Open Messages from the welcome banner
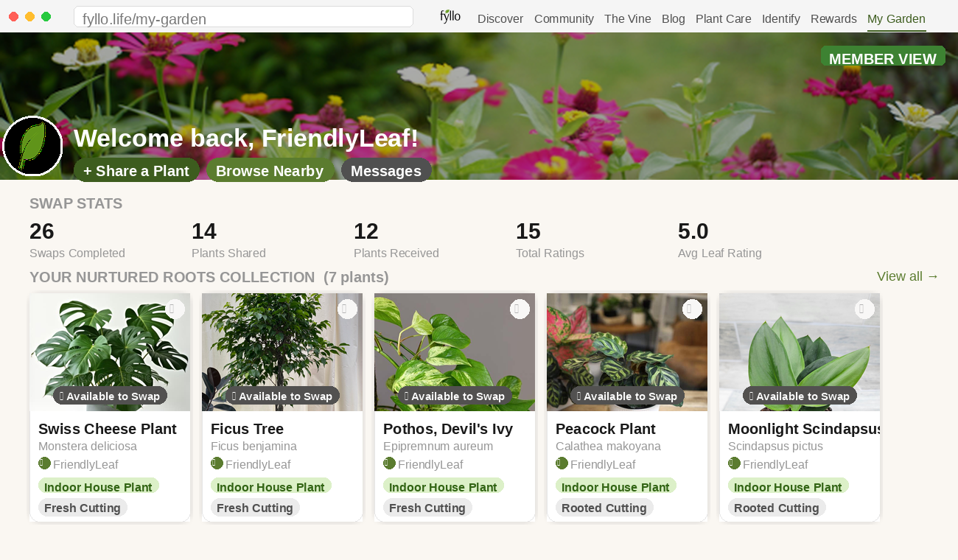Image resolution: width=958 pixels, height=560 pixels. point(386,170)
